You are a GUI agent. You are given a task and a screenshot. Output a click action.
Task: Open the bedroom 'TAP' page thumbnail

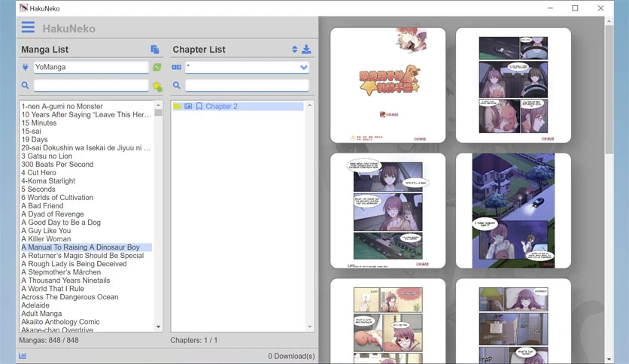coord(513,321)
